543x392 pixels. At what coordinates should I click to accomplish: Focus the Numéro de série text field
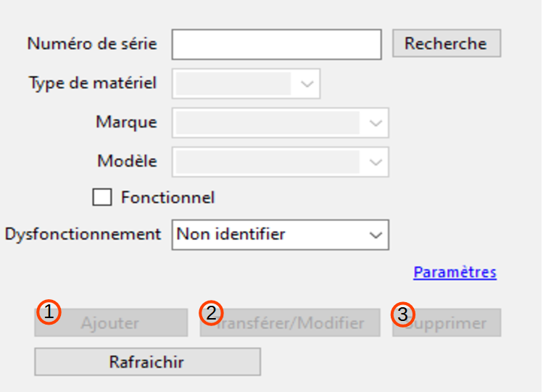(x=277, y=45)
